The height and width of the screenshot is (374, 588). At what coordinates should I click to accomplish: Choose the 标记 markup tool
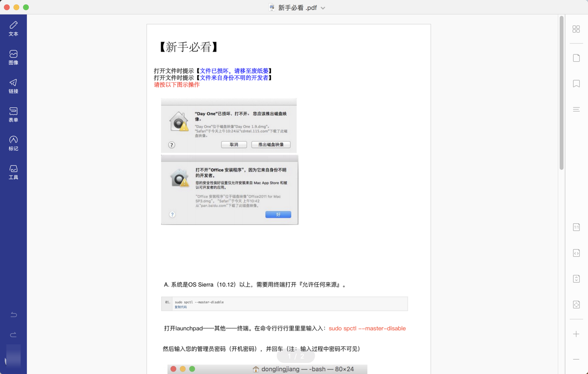click(13, 143)
